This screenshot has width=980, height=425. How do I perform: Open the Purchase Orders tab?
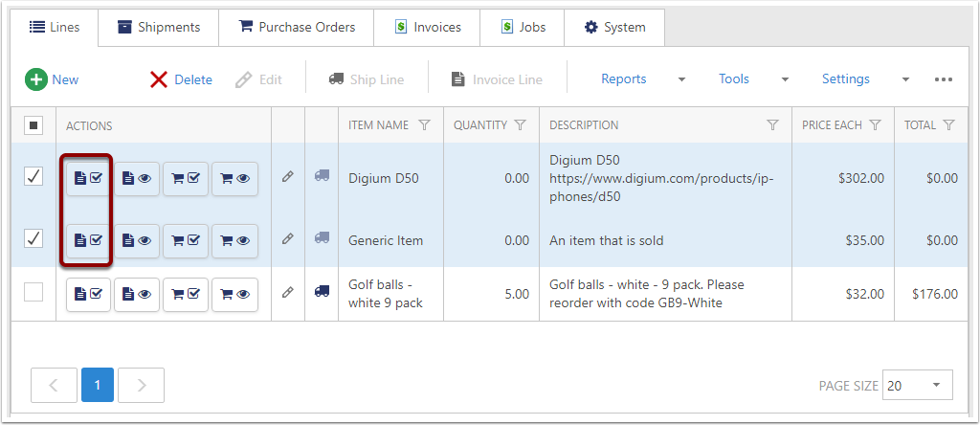point(296,27)
